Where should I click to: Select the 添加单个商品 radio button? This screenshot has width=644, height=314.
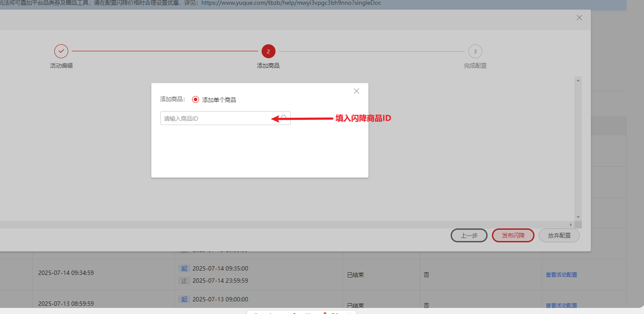click(x=196, y=99)
